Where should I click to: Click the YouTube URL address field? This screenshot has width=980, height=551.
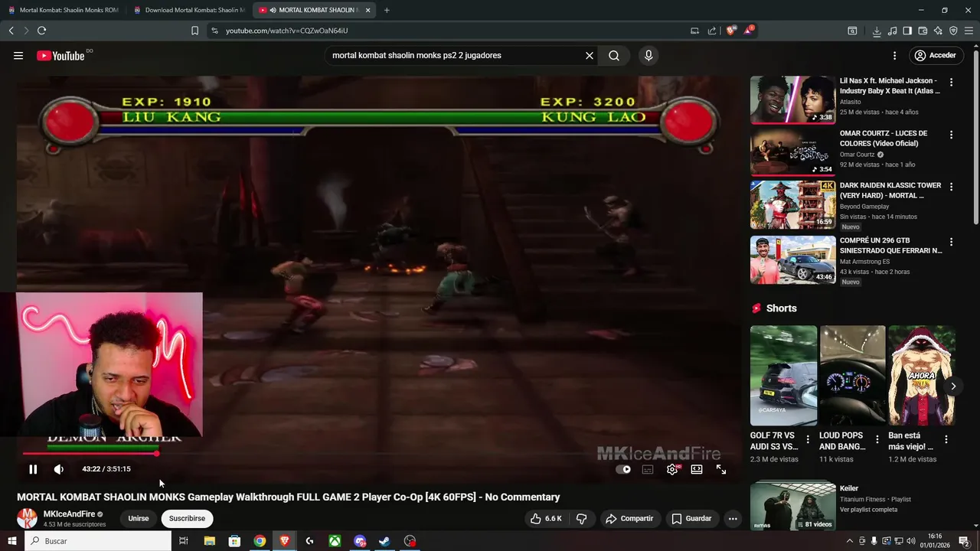point(452,31)
